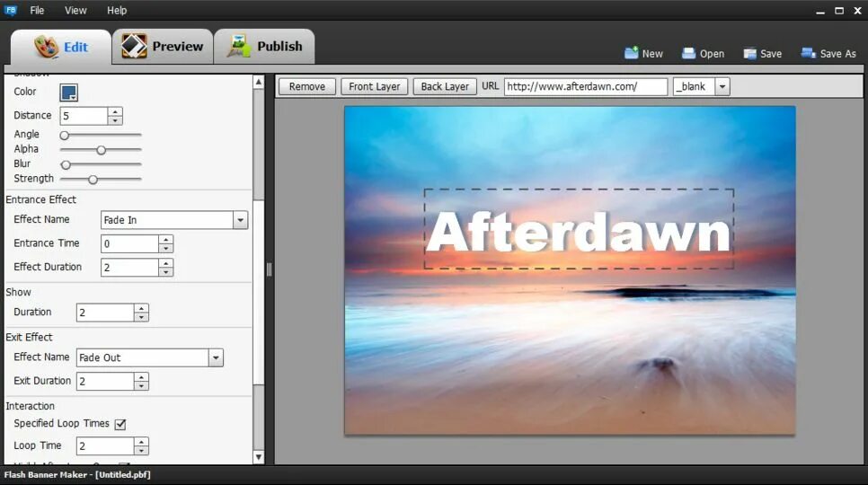Click the Effect Duration value field
868x485 pixels.
tap(129, 268)
